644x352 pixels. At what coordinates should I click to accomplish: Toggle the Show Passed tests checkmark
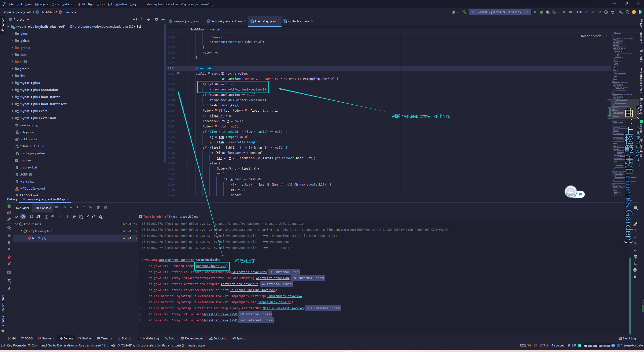pos(17,217)
